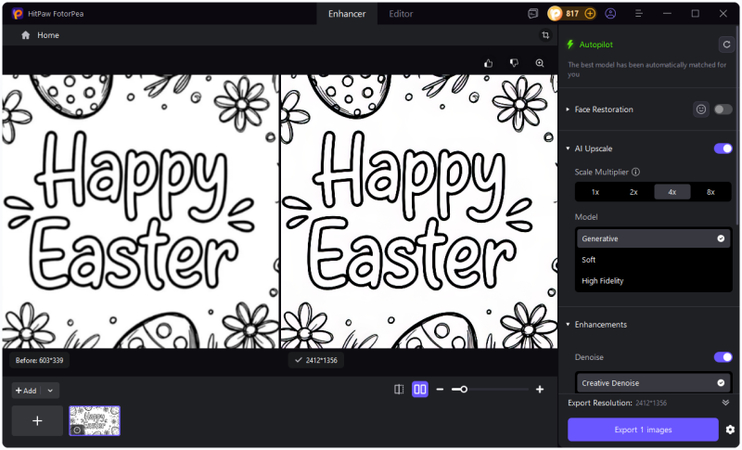The height and width of the screenshot is (450, 742).
Task: Click the HitPaw FotorPea logo
Action: 18,14
